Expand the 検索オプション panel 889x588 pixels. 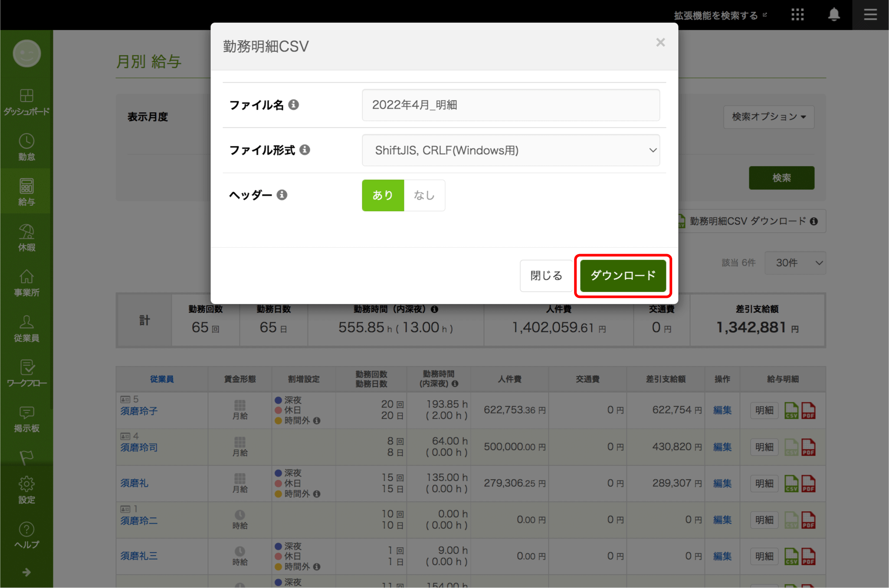(768, 117)
